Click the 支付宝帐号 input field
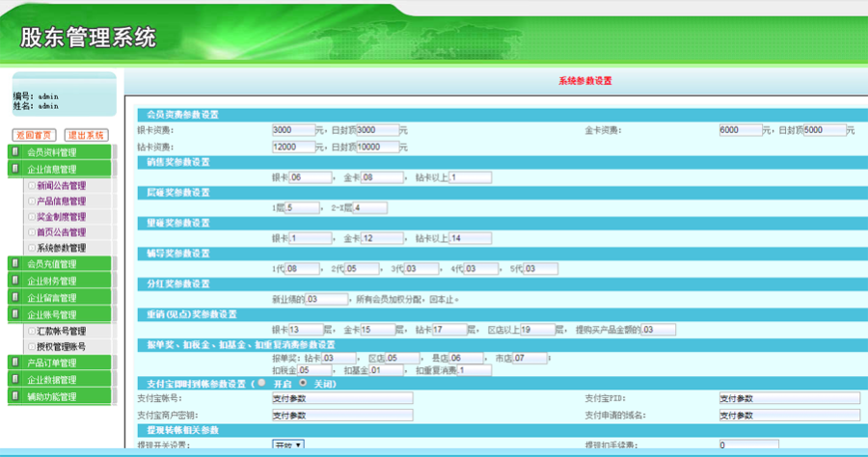 342,398
